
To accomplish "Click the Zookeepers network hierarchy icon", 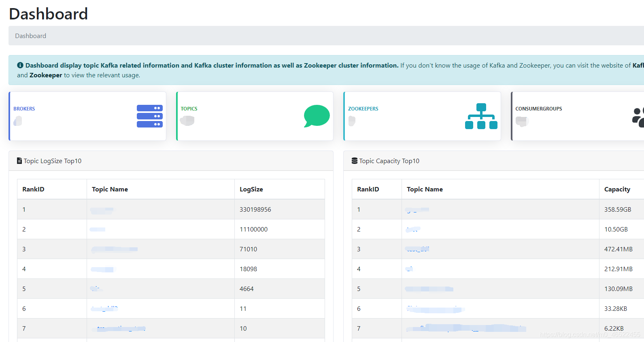I will coord(481,116).
